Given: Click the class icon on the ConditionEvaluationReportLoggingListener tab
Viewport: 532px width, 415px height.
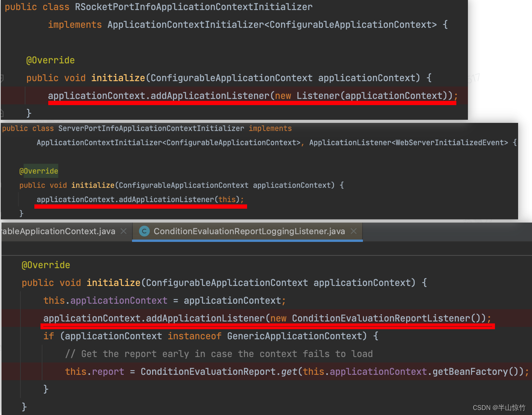Looking at the screenshot, I should [144, 231].
